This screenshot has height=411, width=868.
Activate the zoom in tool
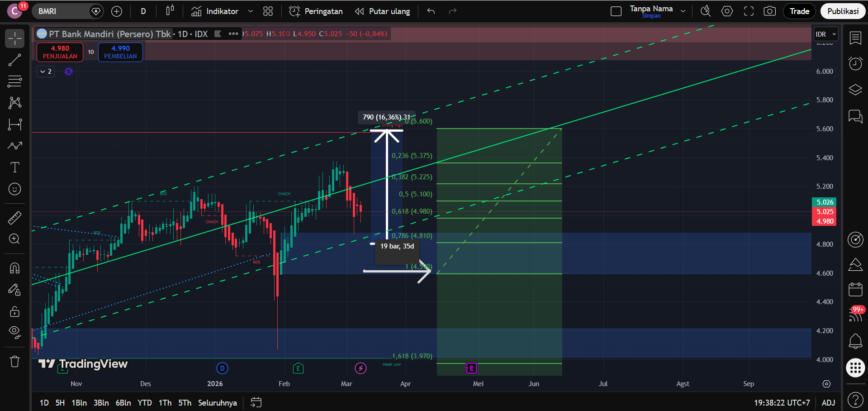pyautogui.click(x=15, y=239)
